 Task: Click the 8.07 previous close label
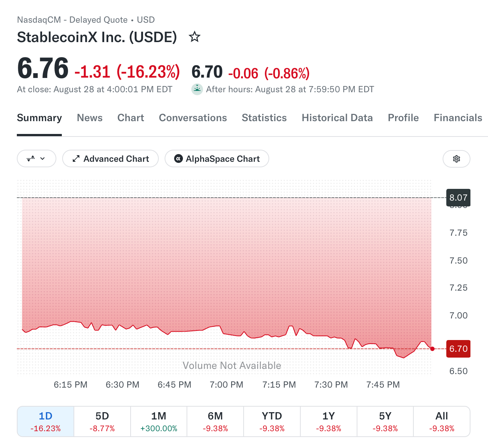pyautogui.click(x=458, y=198)
